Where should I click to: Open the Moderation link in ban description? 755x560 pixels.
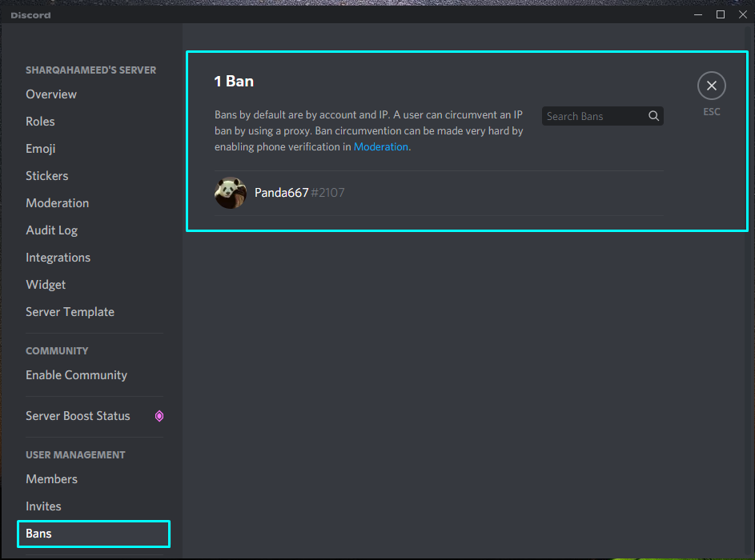pyautogui.click(x=381, y=146)
